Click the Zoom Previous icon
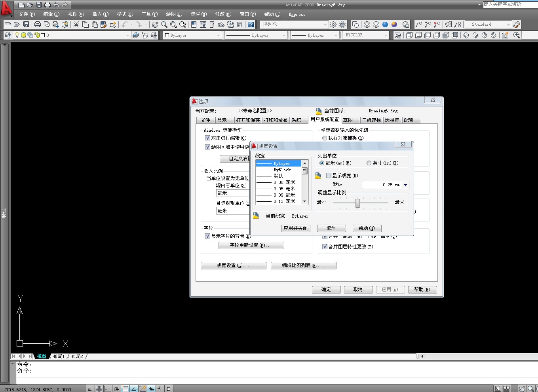 [183, 25]
